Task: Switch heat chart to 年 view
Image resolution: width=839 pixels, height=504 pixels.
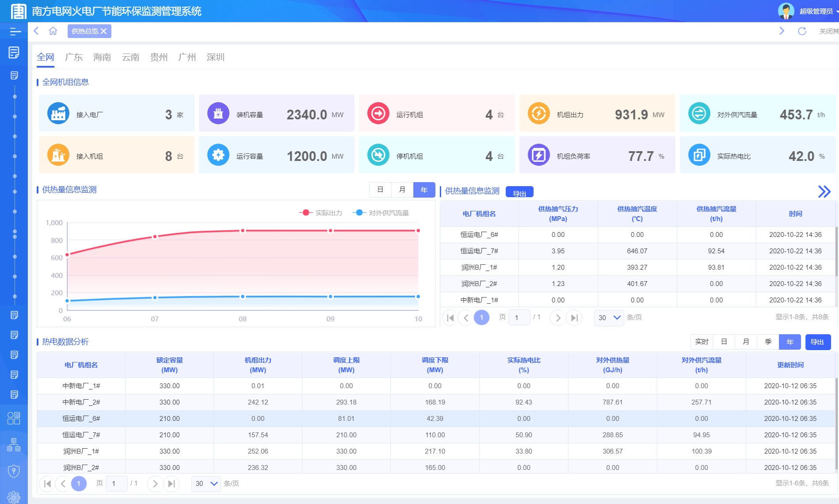Action: [424, 190]
